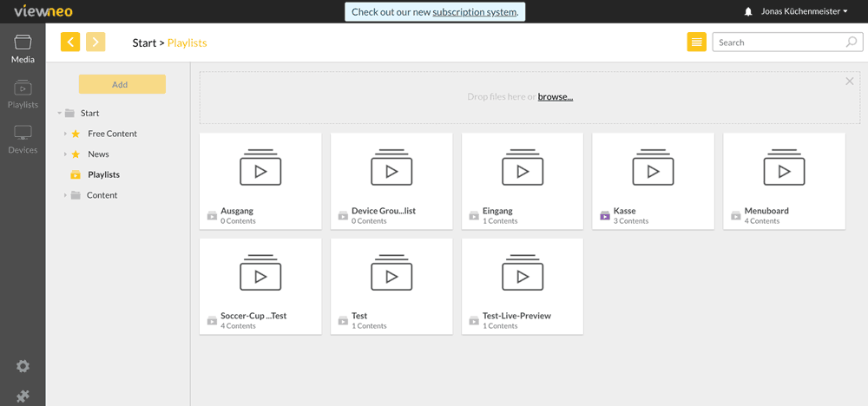Click Start in the breadcrumb
Image resolution: width=868 pixels, height=406 pixels.
pos(144,43)
